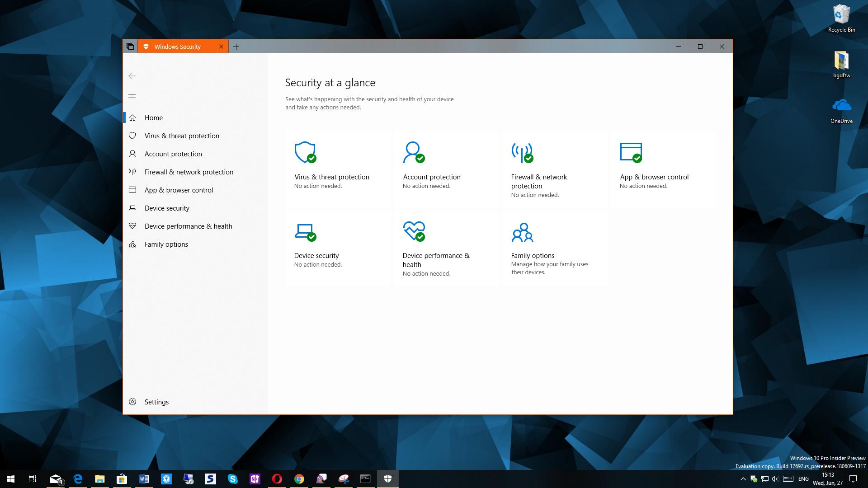Switch to the purple pigeon chat app on the taskbar
Screen dimensions: 868x488
click(x=321, y=479)
